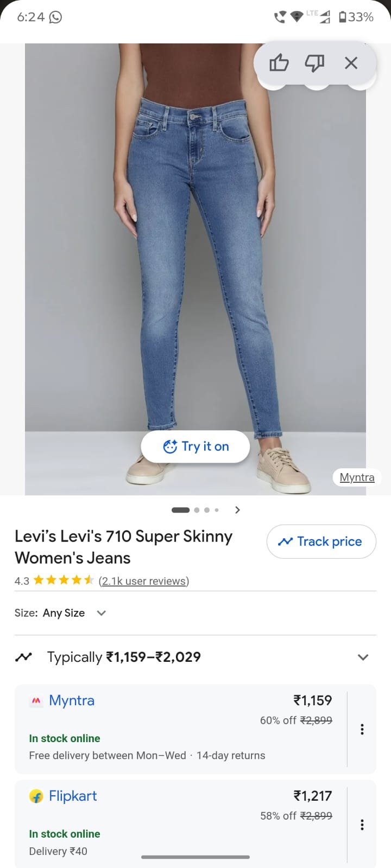Tap the thumbs down feedback icon

pyautogui.click(x=314, y=63)
